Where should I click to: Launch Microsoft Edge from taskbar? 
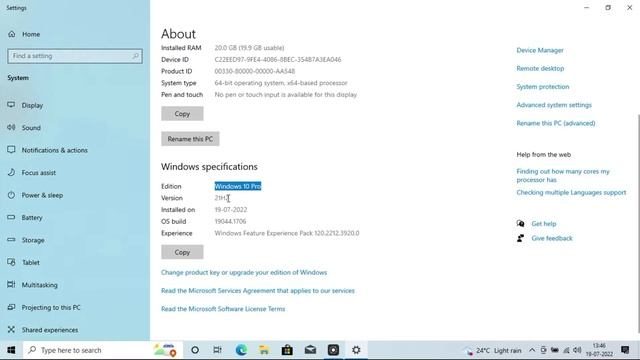[x=241, y=350]
